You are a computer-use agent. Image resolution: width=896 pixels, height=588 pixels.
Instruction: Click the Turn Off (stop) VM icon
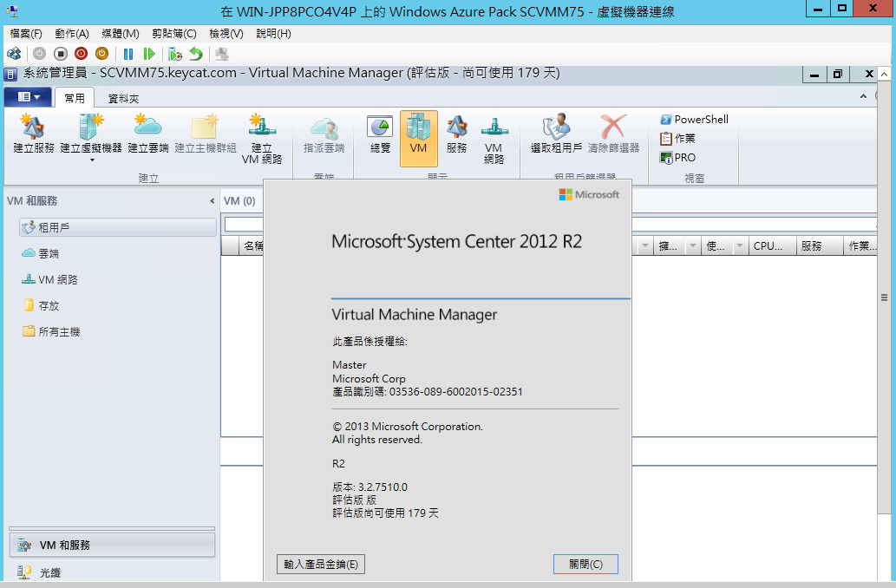(61, 54)
